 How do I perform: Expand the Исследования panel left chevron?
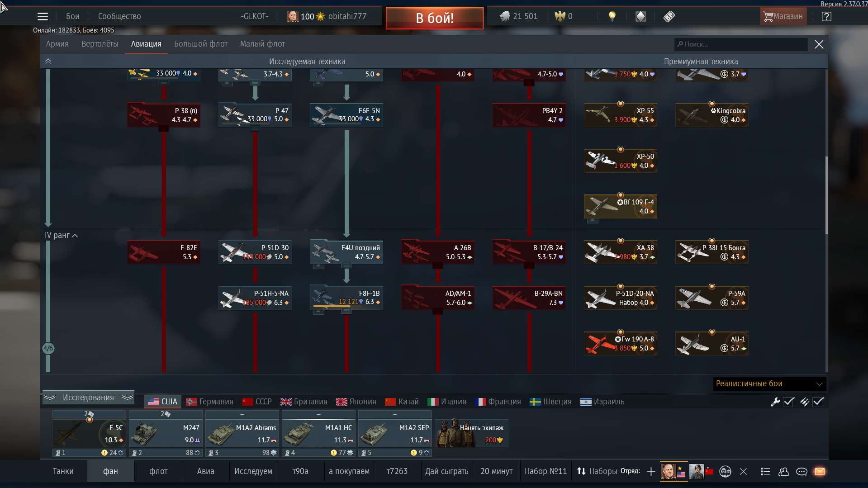click(50, 398)
